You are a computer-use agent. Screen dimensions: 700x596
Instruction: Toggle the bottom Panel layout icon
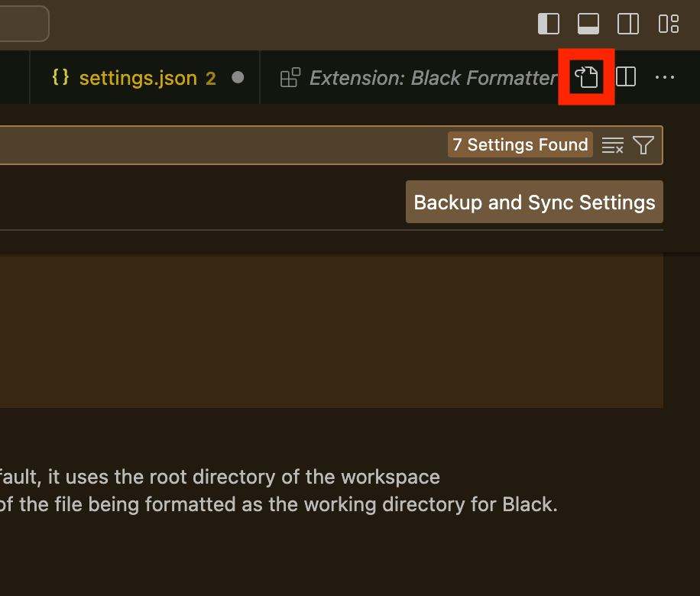(x=588, y=24)
